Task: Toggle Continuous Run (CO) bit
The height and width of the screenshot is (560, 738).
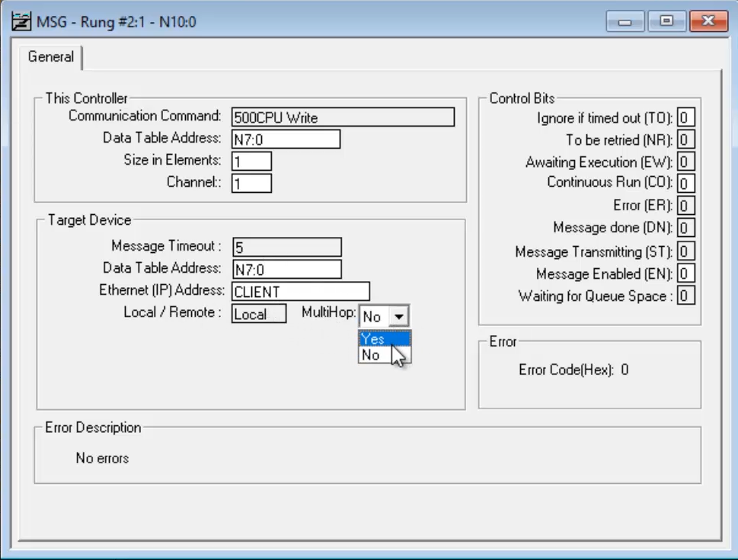Action: [x=685, y=183]
